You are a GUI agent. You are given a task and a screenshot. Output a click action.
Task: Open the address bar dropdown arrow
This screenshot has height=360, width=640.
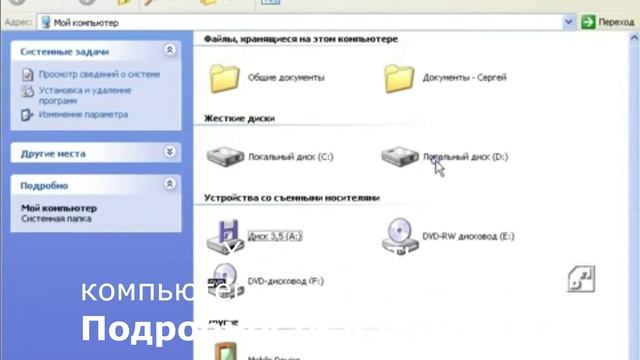click(x=568, y=22)
